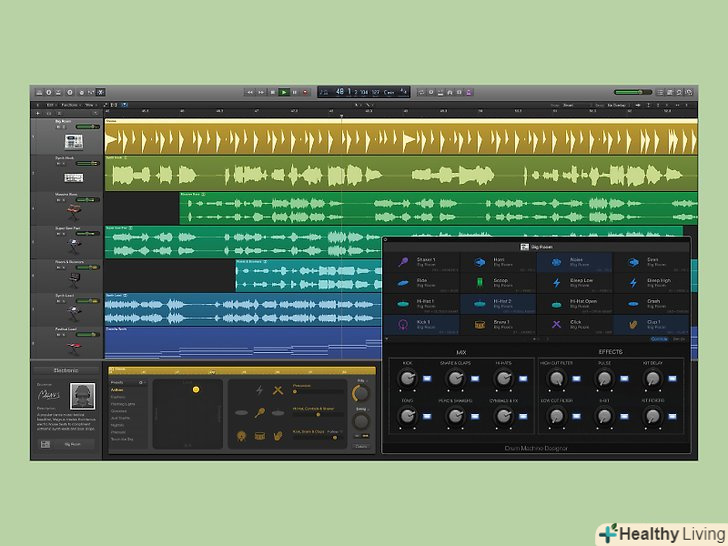Toggle the High Cut Filter on/off button
This screenshot has width=728, height=546.
(x=574, y=377)
